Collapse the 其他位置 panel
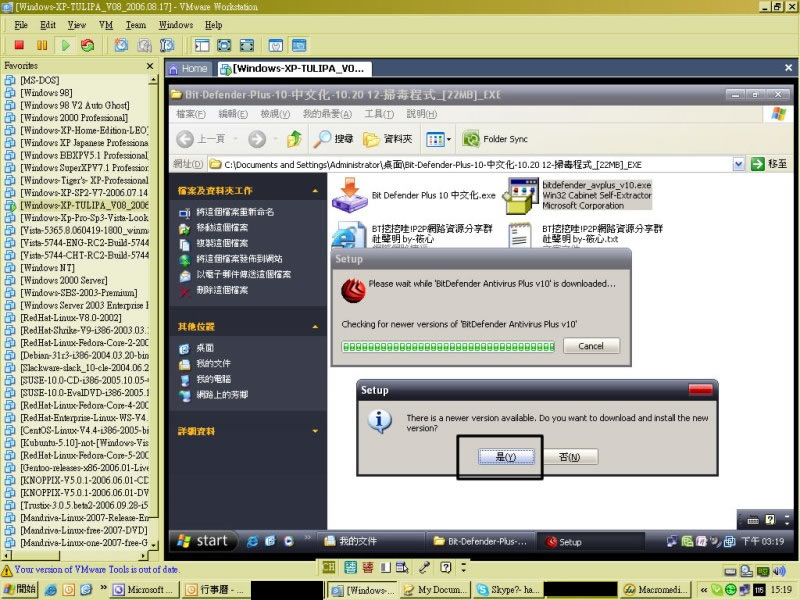The image size is (800, 600). click(x=315, y=327)
